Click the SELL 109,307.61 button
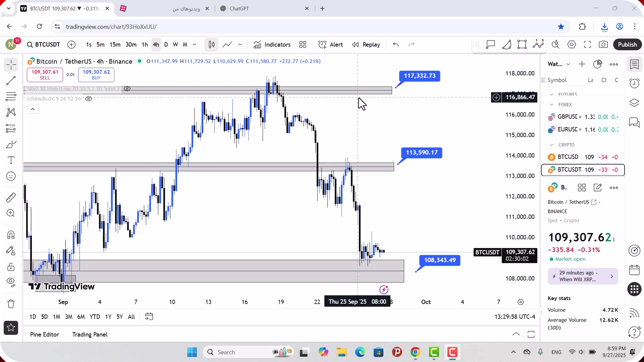This screenshot has width=644, height=362. tap(45, 75)
